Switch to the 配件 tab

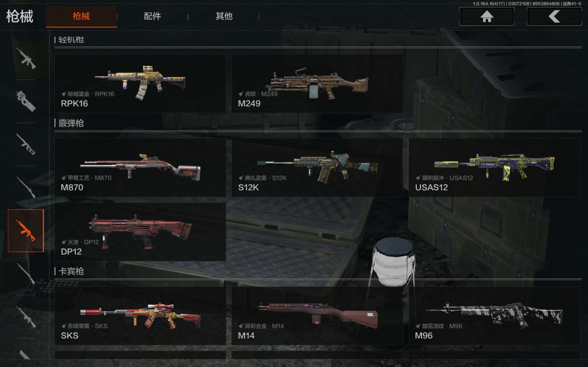[152, 17]
